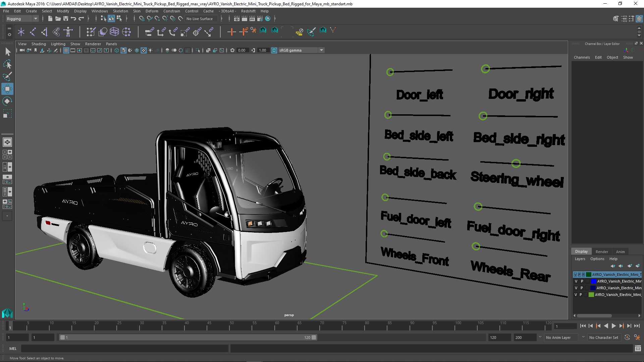Open shelf tab selector menu
This screenshot has height=362, width=644.
(9, 29)
